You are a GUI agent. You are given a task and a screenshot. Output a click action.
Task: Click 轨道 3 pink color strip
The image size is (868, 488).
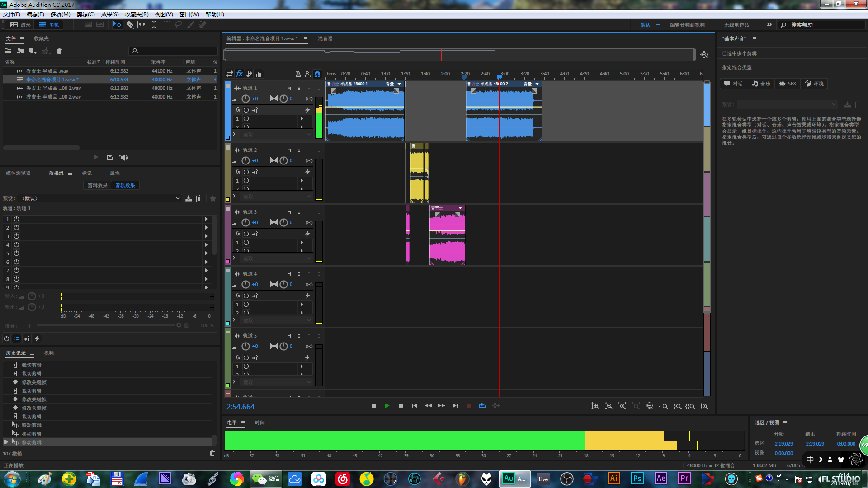coord(228,235)
